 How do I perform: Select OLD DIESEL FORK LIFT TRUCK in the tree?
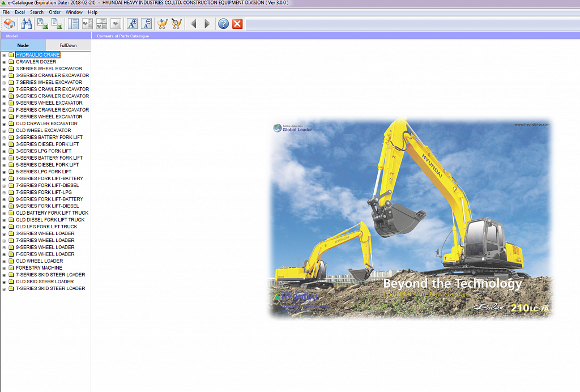[x=50, y=220]
